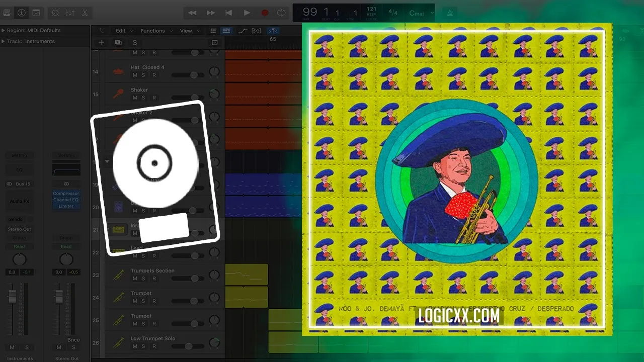Screen dimensions: 644x362
Task: Click the Fast Forward transport button
Action: [211, 13]
